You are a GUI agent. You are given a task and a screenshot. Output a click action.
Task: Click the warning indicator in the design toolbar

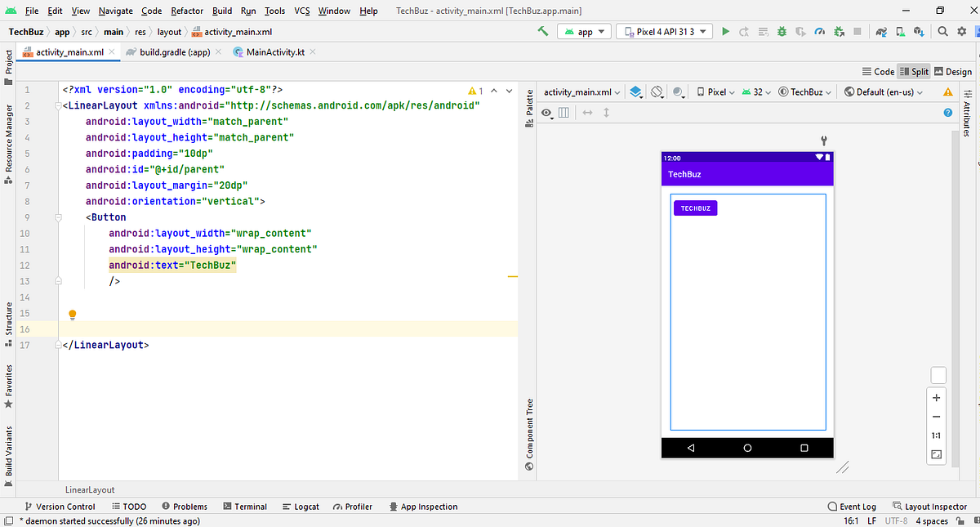[x=948, y=92]
